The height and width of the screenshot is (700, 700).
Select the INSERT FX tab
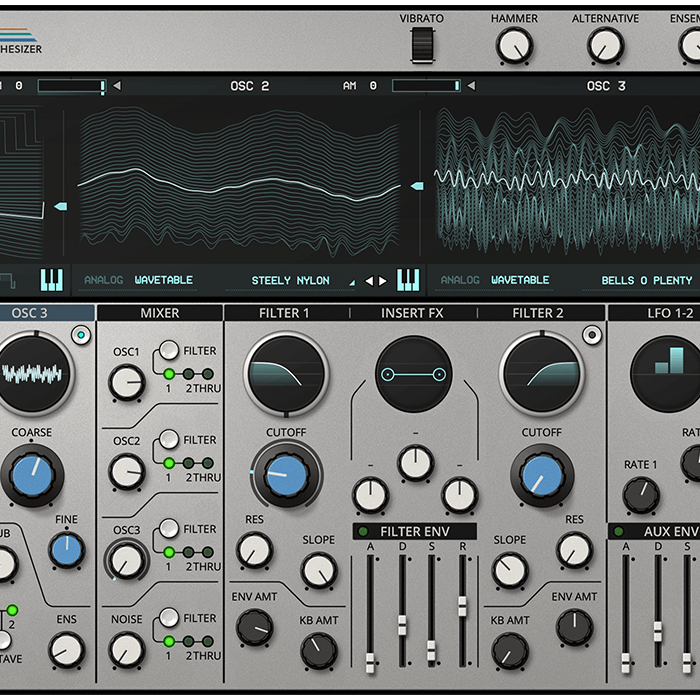tap(412, 313)
